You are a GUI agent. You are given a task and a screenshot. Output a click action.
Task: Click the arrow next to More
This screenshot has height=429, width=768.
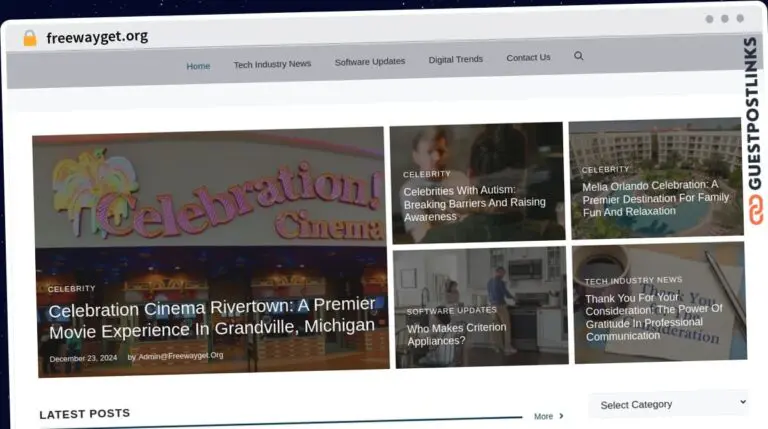[561, 416]
